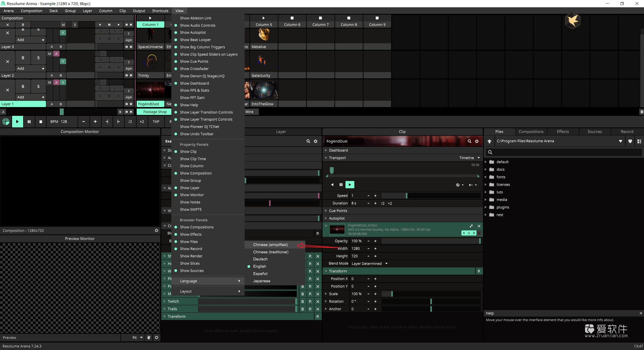Click the up-arrow folder navigation icon in Files
This screenshot has width=644, height=350.
(x=490, y=141)
